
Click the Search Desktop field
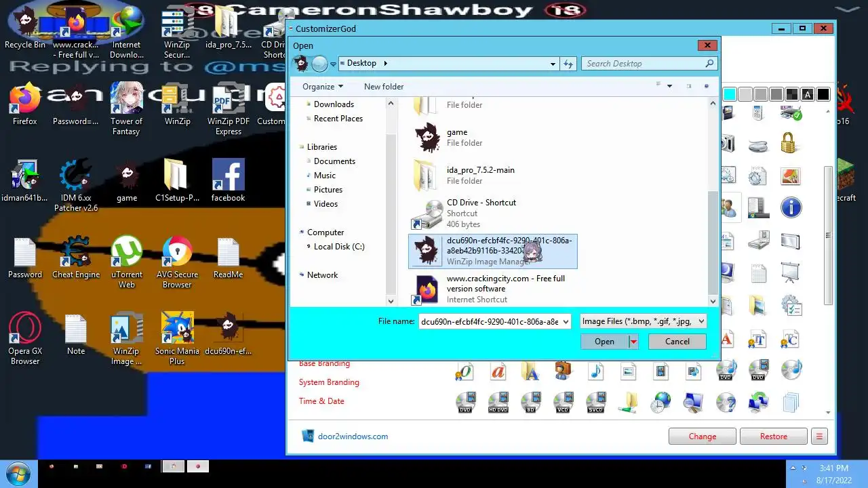(x=649, y=64)
